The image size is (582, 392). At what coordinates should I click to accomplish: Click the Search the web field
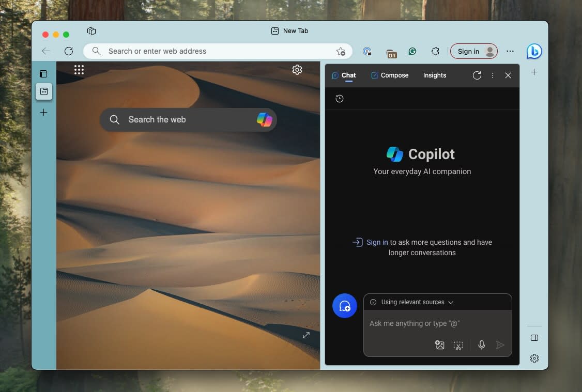coord(188,120)
